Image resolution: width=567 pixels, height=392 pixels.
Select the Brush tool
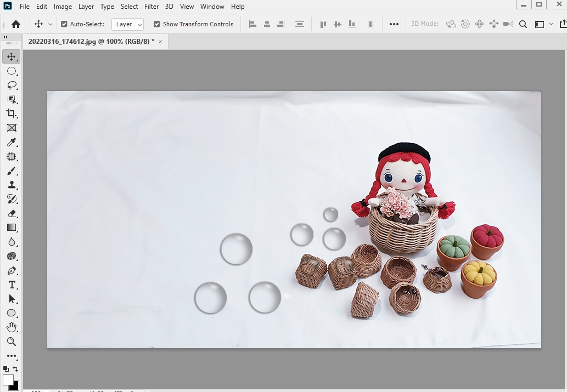[x=11, y=171]
